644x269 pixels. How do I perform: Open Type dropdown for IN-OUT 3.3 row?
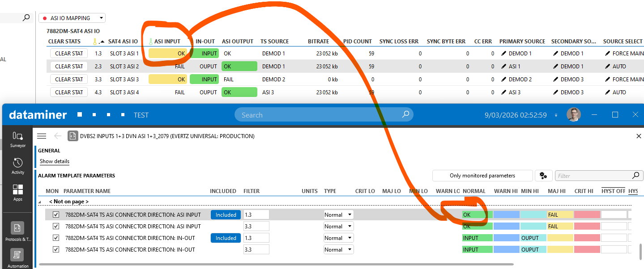point(338,250)
